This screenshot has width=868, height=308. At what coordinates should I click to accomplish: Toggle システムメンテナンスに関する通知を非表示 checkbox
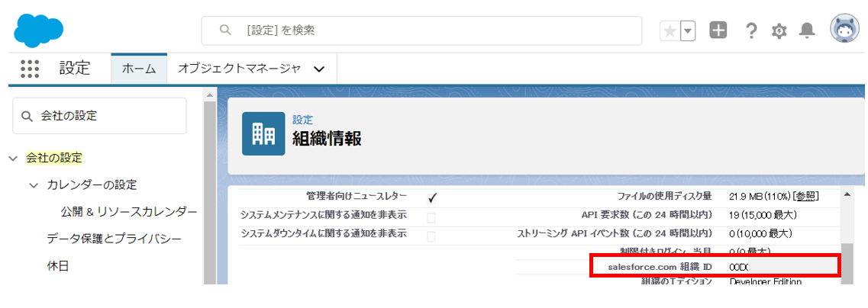tap(432, 217)
